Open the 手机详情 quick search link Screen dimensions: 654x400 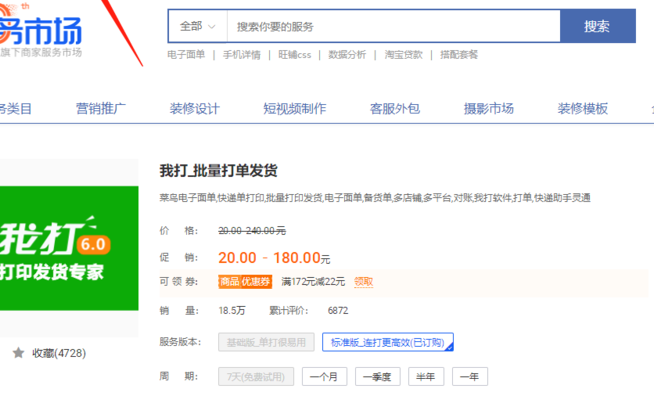click(241, 55)
